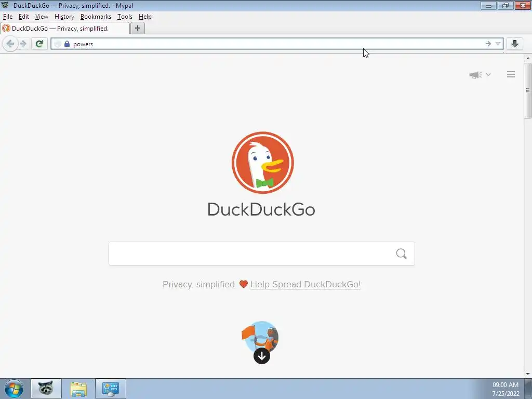Click the go arrow in address bar

pos(488,44)
